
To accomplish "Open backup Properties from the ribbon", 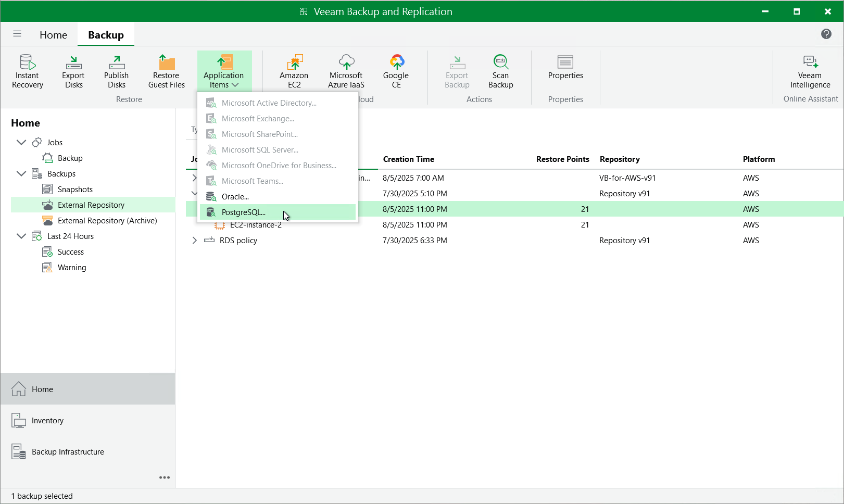I will pos(565,68).
